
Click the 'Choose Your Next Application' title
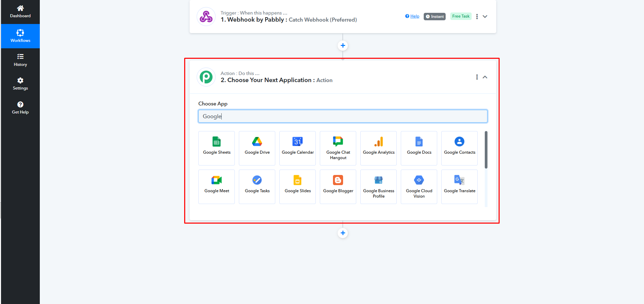tap(269, 80)
